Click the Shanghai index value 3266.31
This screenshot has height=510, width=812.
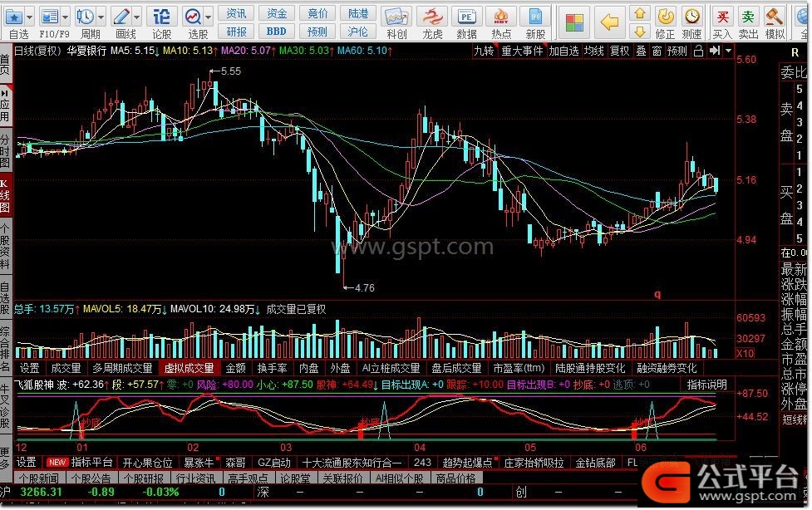(41, 492)
